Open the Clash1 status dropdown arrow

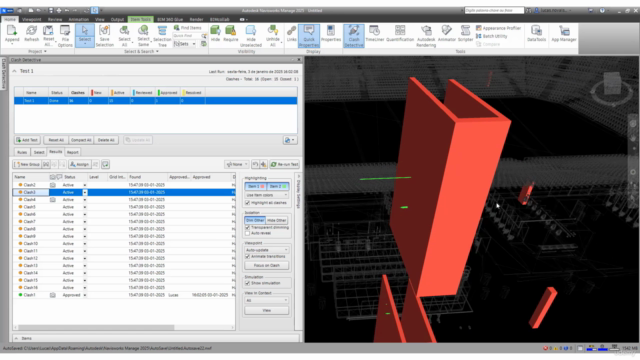[x=85, y=295]
